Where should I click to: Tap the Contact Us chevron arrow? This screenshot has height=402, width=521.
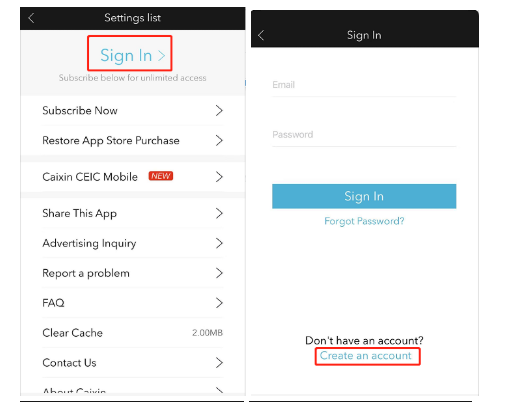[x=219, y=362]
